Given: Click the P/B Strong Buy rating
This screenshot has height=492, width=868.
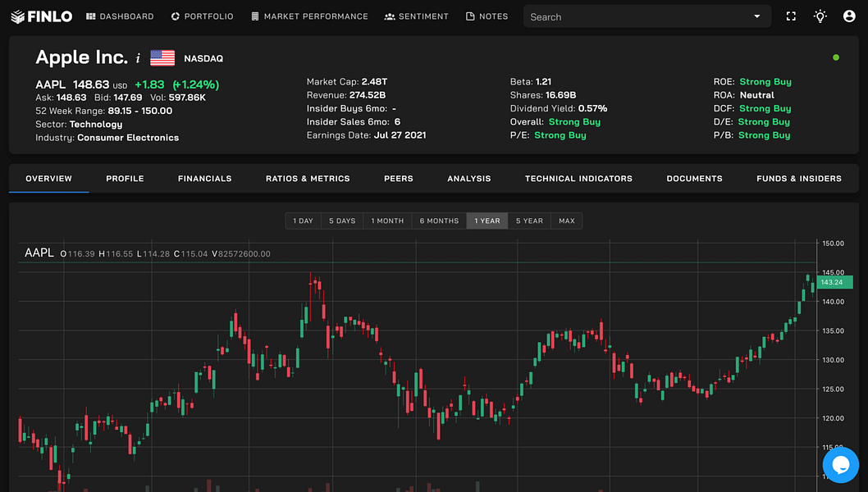Looking at the screenshot, I should pos(764,135).
